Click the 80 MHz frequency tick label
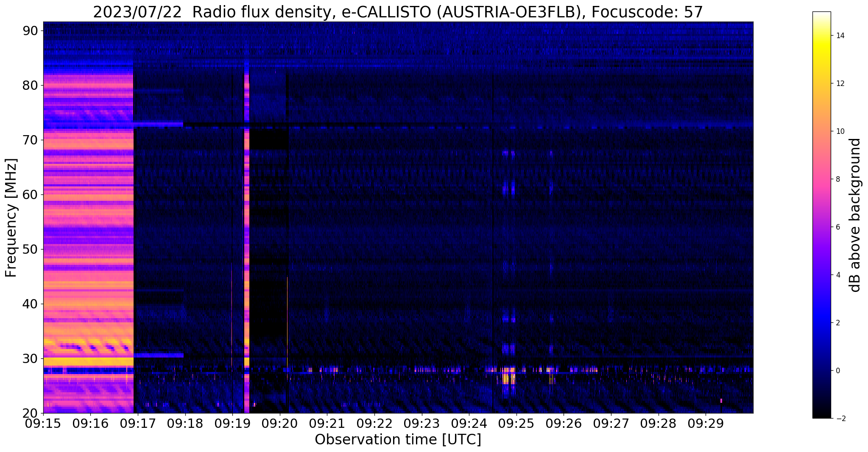The width and height of the screenshot is (868, 452). pyautogui.click(x=31, y=86)
